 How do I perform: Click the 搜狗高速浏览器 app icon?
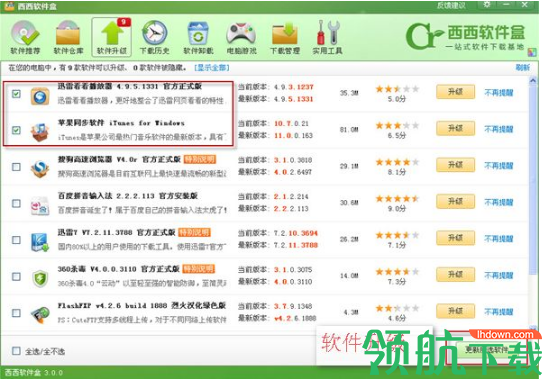[x=40, y=169]
